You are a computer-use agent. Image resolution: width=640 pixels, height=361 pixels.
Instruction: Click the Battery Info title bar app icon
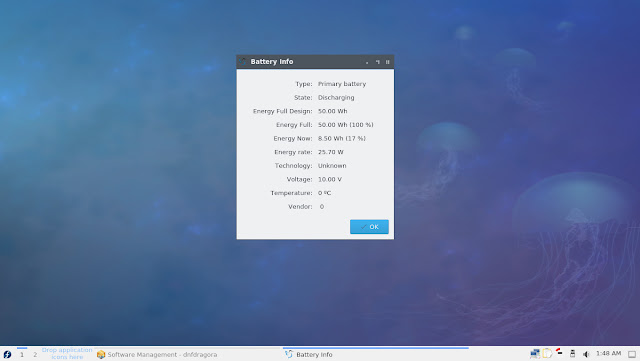tap(242, 61)
